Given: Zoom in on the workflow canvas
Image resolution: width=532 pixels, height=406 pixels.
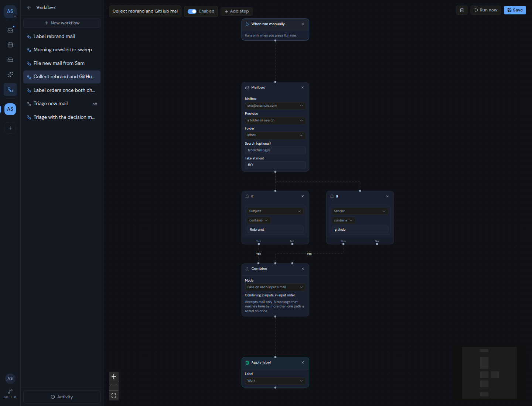Looking at the screenshot, I should [114, 376].
